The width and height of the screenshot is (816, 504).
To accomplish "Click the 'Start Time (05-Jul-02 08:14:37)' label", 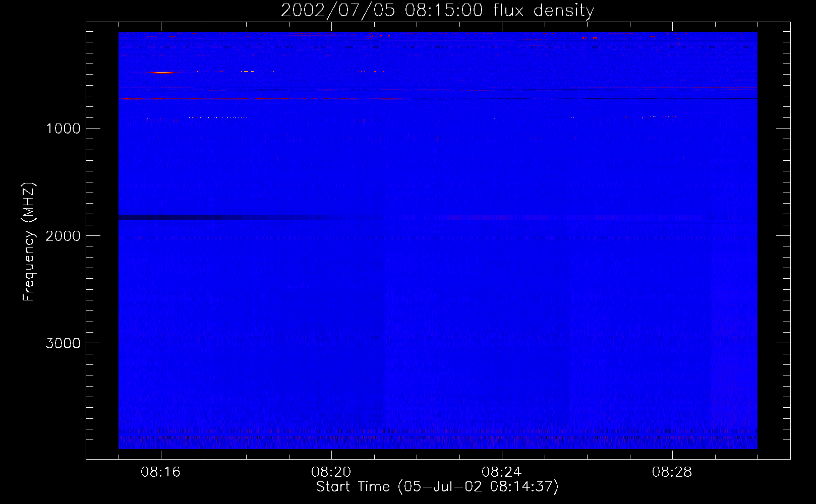I will coord(437,487).
